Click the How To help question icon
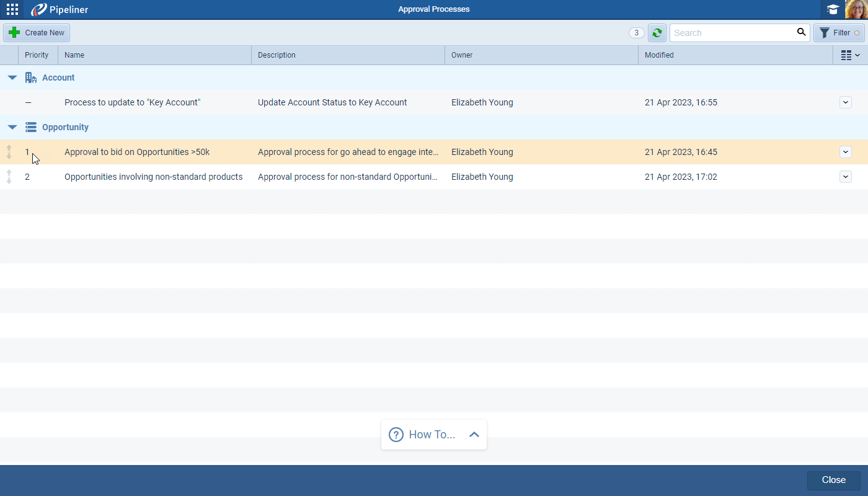The width and height of the screenshot is (868, 496). click(x=396, y=435)
